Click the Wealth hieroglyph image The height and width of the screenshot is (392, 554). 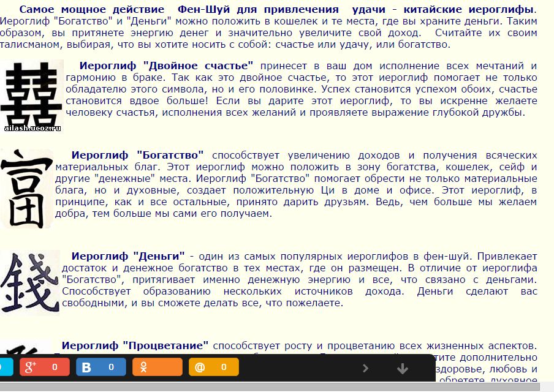click(26, 188)
